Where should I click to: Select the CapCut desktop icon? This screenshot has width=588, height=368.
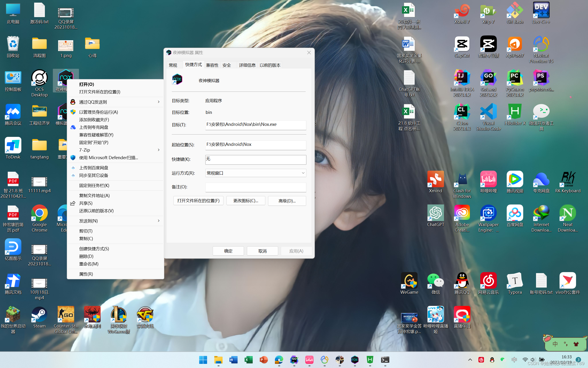[x=462, y=47]
